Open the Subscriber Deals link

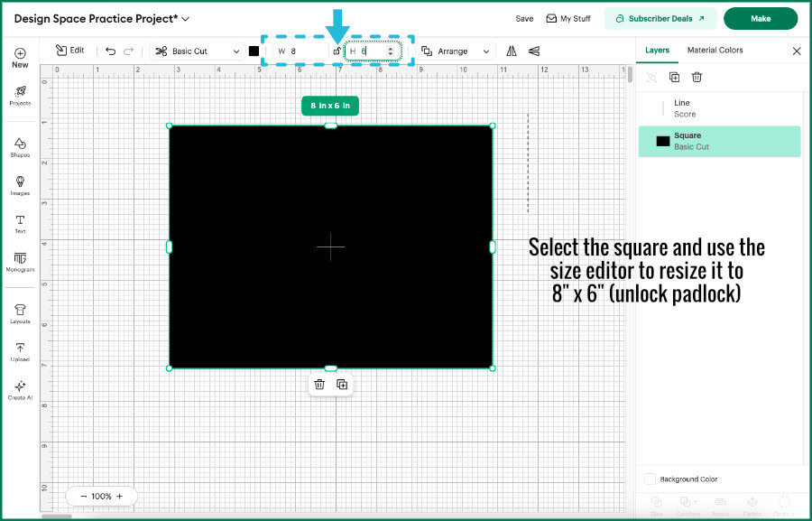[x=660, y=19]
